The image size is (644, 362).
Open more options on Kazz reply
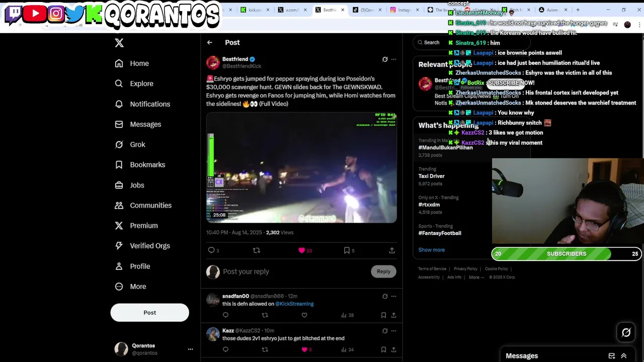pos(393,331)
